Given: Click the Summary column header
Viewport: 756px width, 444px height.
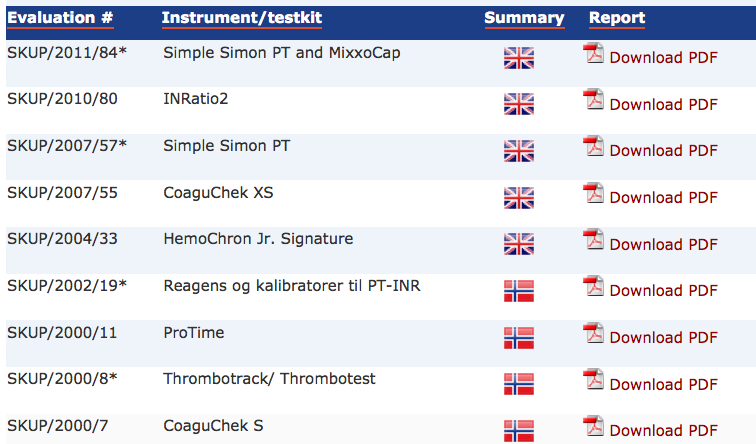Looking at the screenshot, I should click(525, 18).
